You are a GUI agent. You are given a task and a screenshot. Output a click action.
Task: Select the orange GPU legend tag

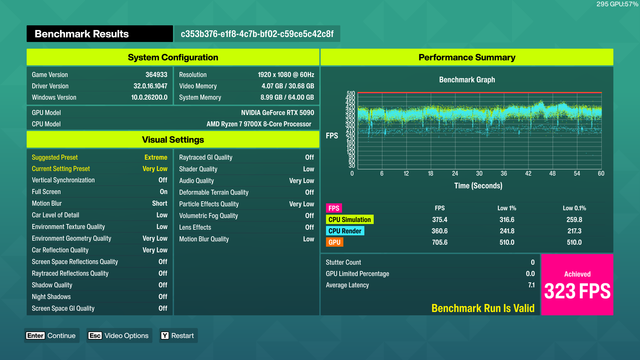(x=334, y=242)
